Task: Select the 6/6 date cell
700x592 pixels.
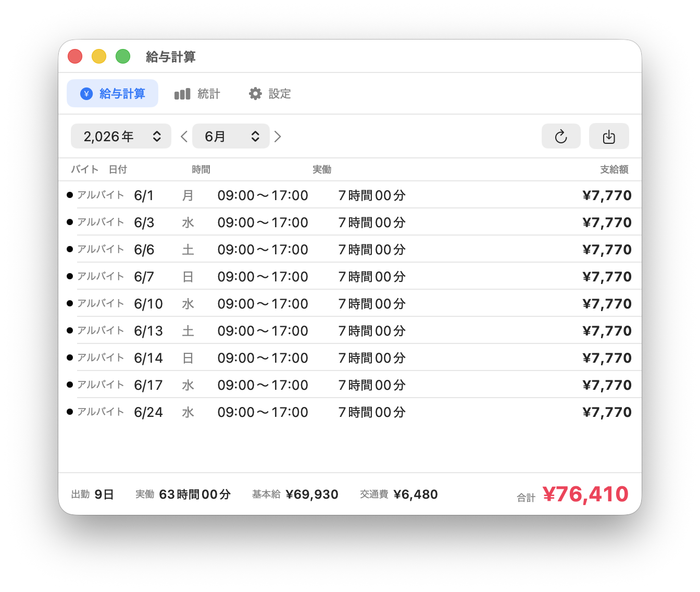Action: pyautogui.click(x=144, y=250)
